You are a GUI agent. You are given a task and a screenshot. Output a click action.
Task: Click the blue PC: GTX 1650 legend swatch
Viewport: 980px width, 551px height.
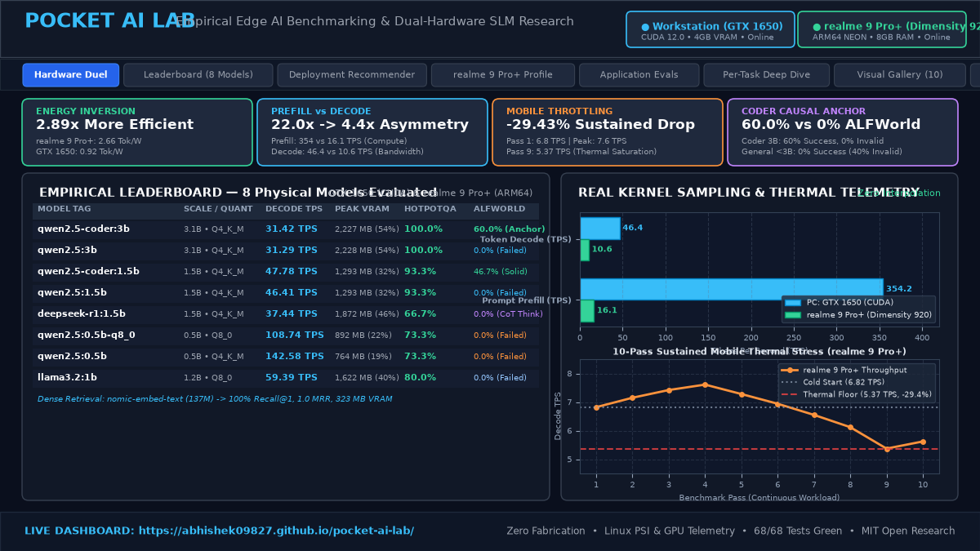[793, 303]
